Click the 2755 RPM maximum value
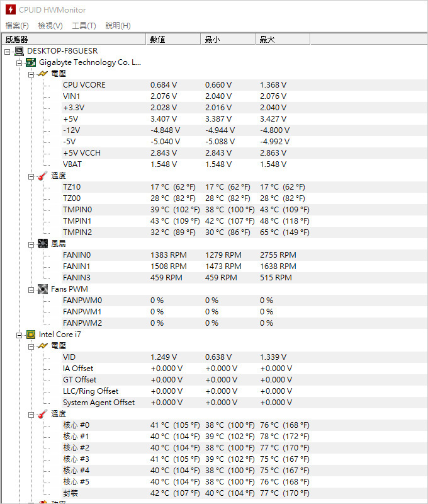Screen dimensions: 428x504 278,255
